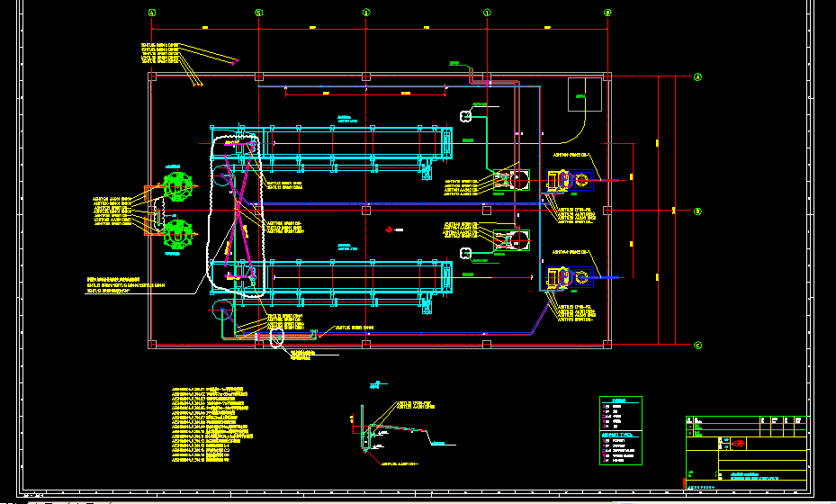Select grid bubble C on the top axis

pos(366,13)
